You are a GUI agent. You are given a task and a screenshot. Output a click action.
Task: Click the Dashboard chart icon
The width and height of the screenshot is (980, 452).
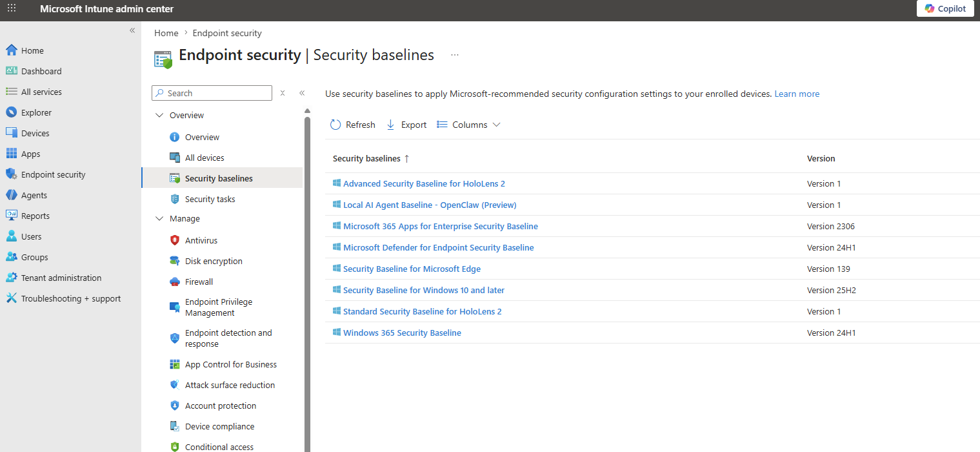(x=11, y=71)
